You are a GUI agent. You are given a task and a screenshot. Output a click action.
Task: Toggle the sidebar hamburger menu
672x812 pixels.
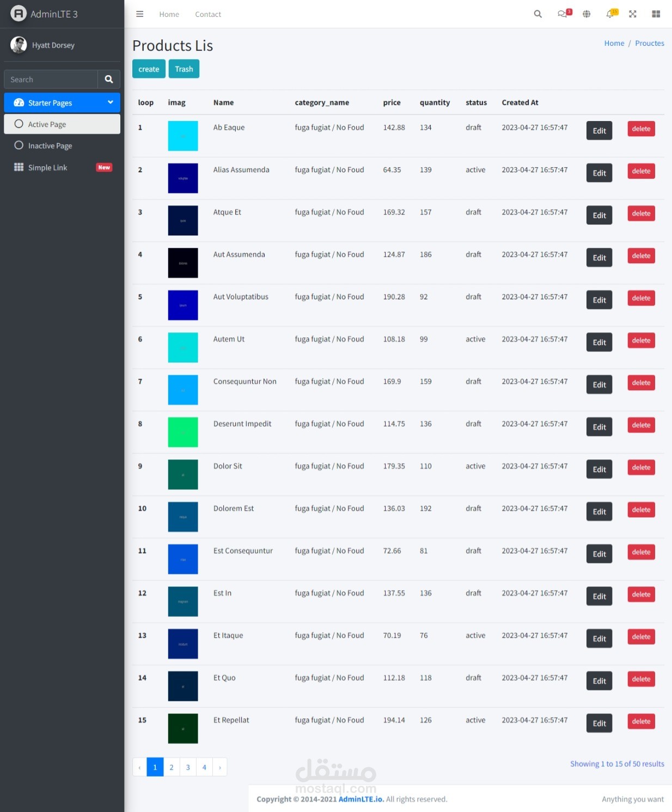click(139, 14)
